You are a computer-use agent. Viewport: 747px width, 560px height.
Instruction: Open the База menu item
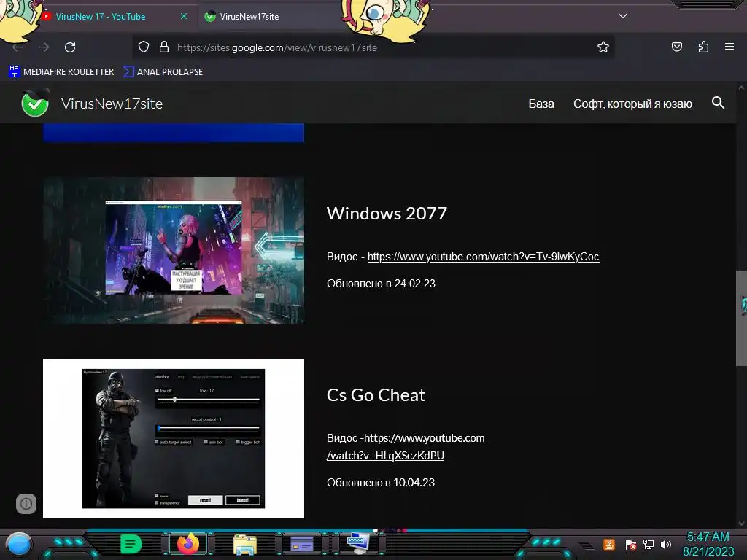pos(541,104)
